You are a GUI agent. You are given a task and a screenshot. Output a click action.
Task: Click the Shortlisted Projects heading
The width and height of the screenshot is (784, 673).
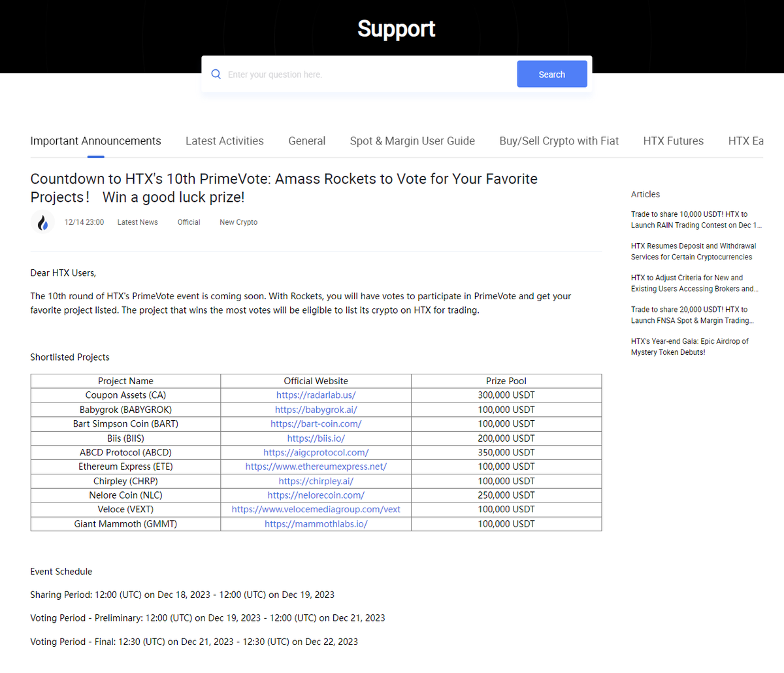(70, 357)
